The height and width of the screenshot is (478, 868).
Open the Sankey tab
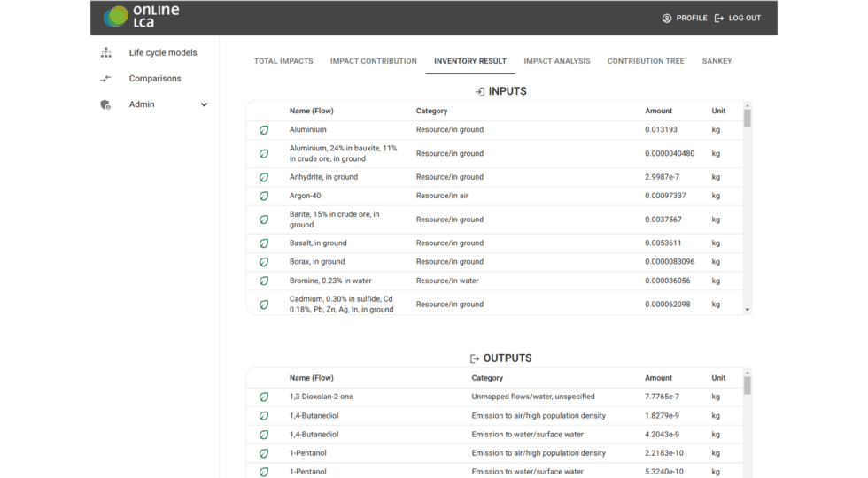[717, 61]
